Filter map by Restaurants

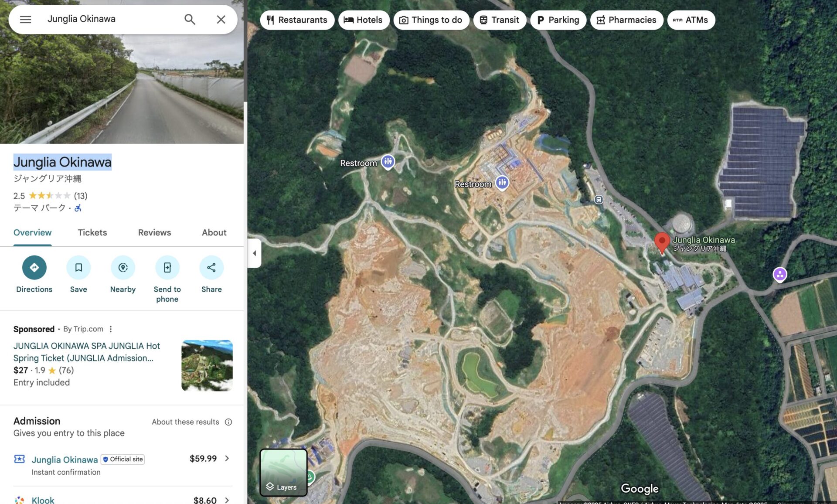coord(297,20)
